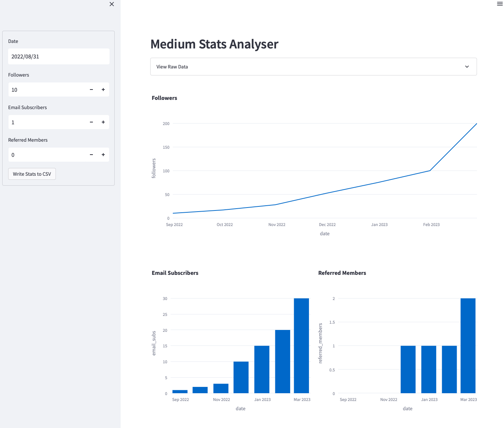Focus the Followers number input field
The height and width of the screenshot is (428, 504).
point(46,90)
